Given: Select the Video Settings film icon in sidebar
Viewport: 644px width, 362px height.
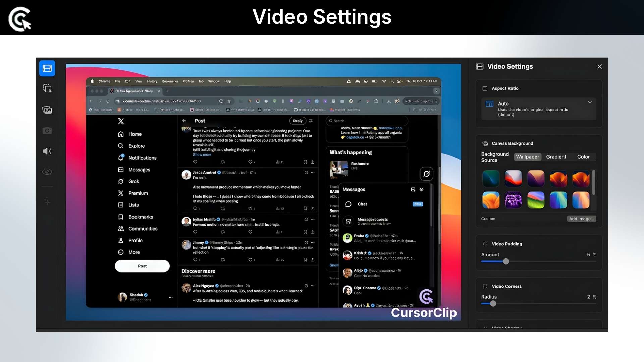Looking at the screenshot, I should coord(47,68).
